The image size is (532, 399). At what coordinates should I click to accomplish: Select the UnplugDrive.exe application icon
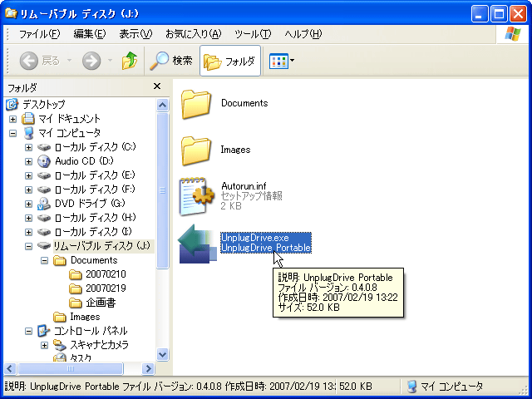[x=198, y=244]
